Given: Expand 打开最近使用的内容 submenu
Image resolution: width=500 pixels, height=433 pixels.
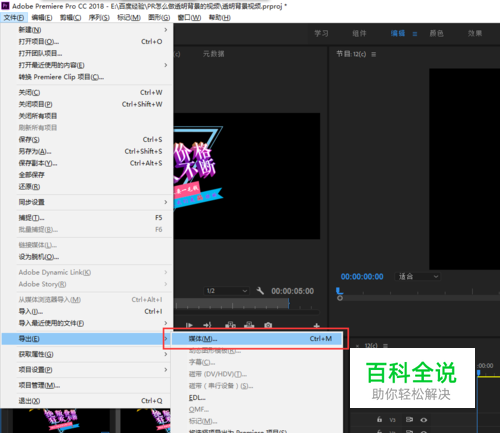Looking at the screenshot, I should [166, 65].
